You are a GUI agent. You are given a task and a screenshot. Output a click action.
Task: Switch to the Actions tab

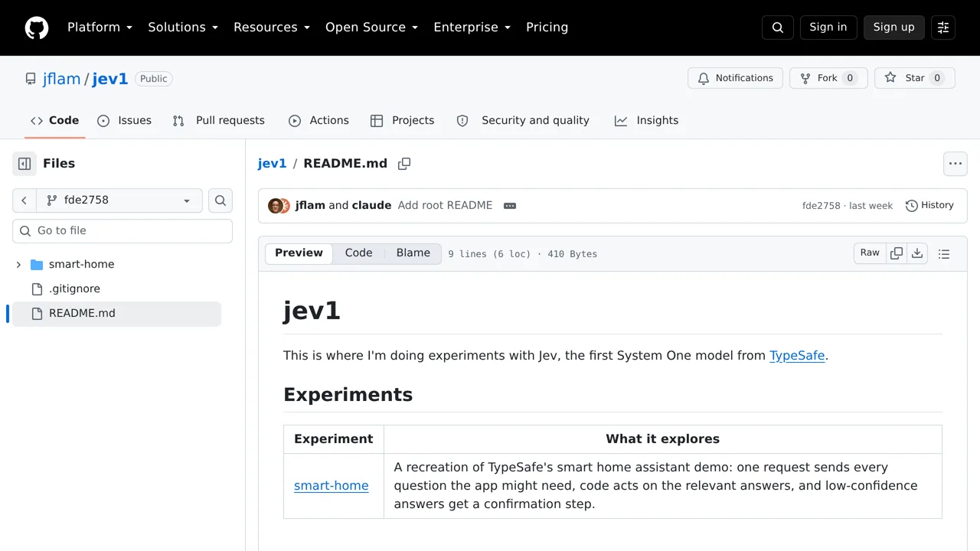coord(318,121)
